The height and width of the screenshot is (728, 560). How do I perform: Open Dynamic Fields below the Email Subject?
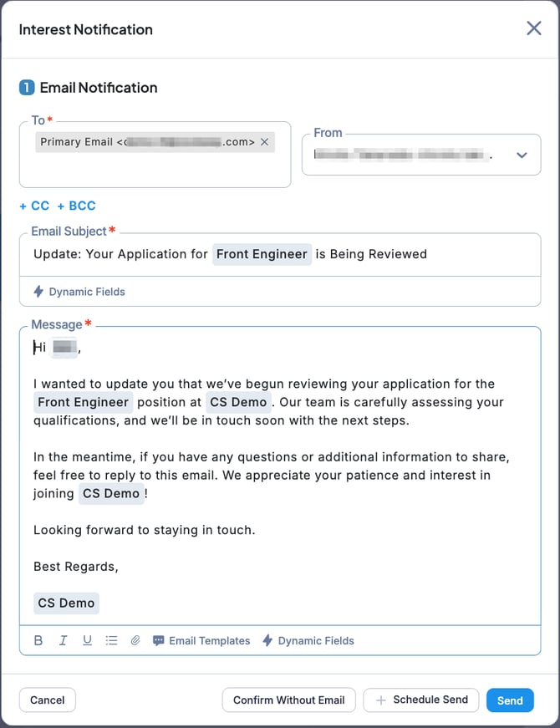tap(79, 292)
